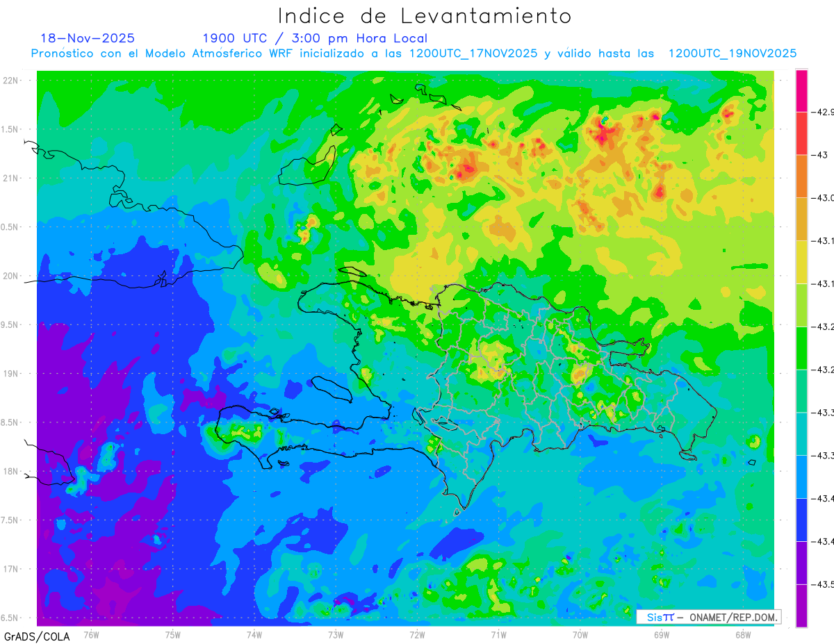Click the magenta swatch atop the color bar
Screen dimensions: 834x644
[x=801, y=90]
